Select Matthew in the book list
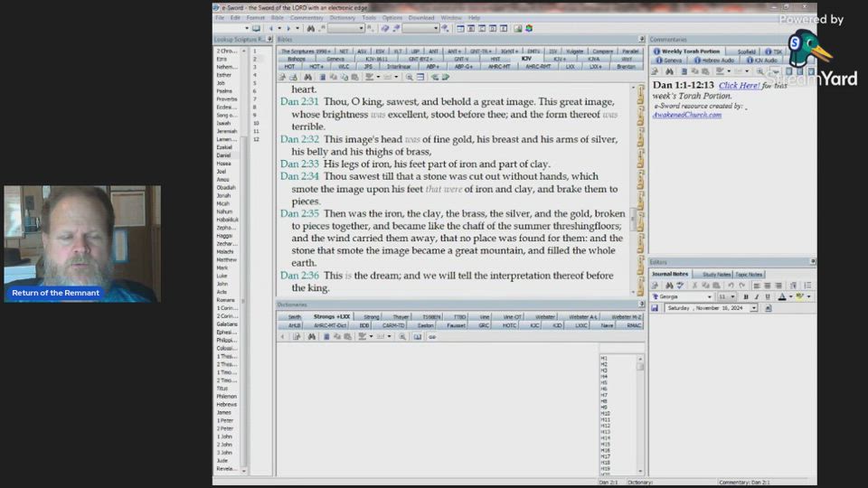Screen dimensions: 868x488 tap(222, 259)
